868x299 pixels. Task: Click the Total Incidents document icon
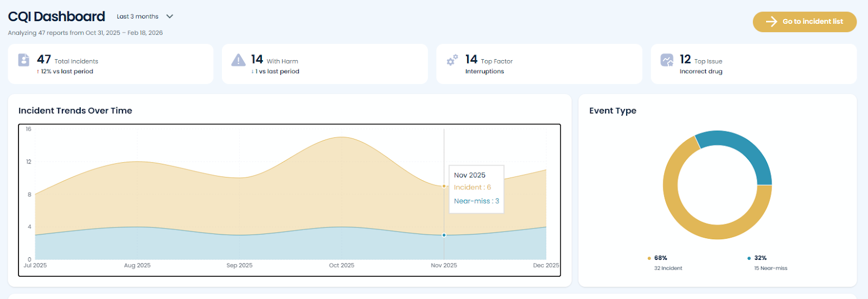(24, 60)
